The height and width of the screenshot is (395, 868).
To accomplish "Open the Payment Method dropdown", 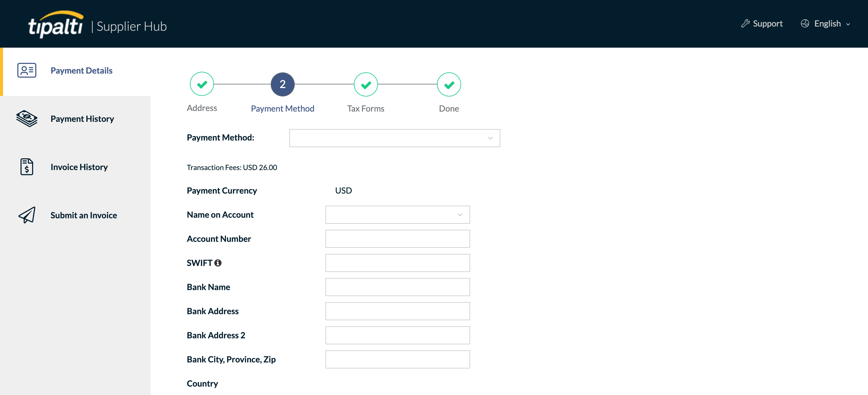I will (x=394, y=138).
